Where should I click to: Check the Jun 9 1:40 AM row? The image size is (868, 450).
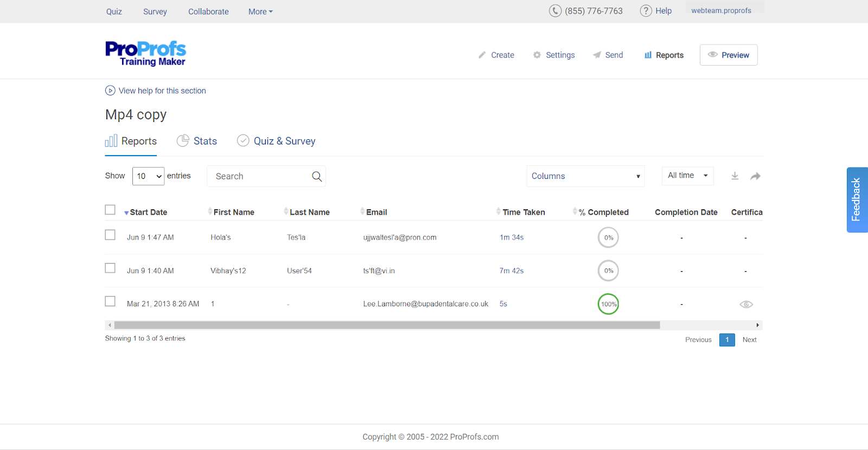(x=110, y=268)
